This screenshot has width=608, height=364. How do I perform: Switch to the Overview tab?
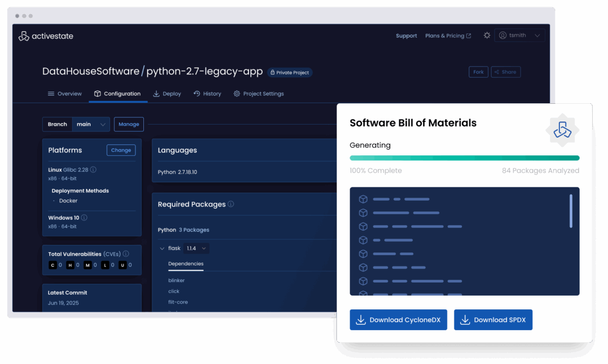[65, 94]
